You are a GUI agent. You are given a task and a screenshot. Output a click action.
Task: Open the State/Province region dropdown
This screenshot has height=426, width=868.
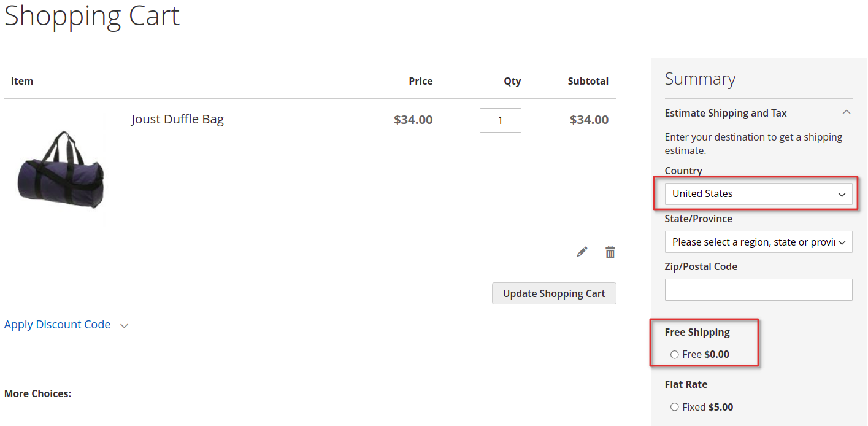click(759, 242)
